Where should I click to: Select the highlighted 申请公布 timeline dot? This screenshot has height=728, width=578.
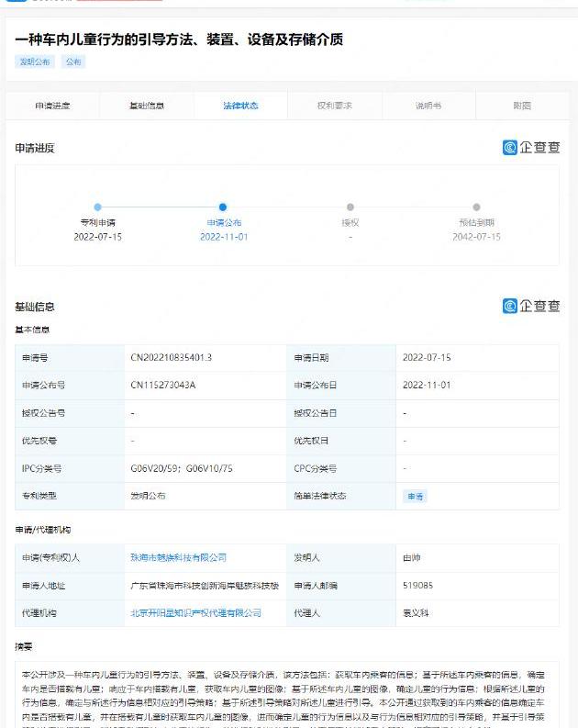(x=223, y=207)
